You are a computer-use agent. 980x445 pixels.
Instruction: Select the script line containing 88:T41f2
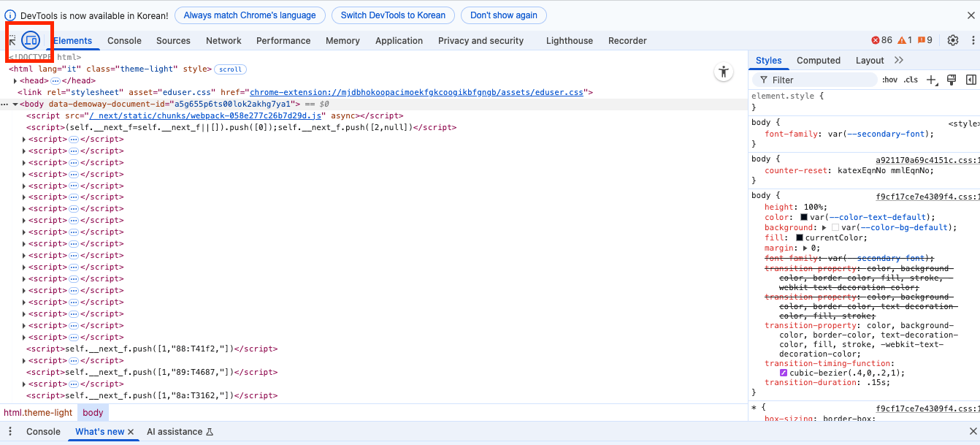click(152, 349)
